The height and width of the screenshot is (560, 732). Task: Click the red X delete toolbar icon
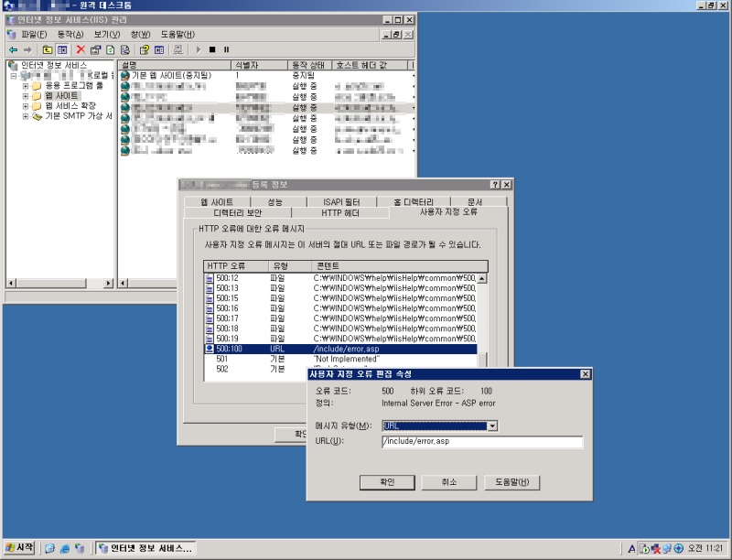[x=81, y=49]
